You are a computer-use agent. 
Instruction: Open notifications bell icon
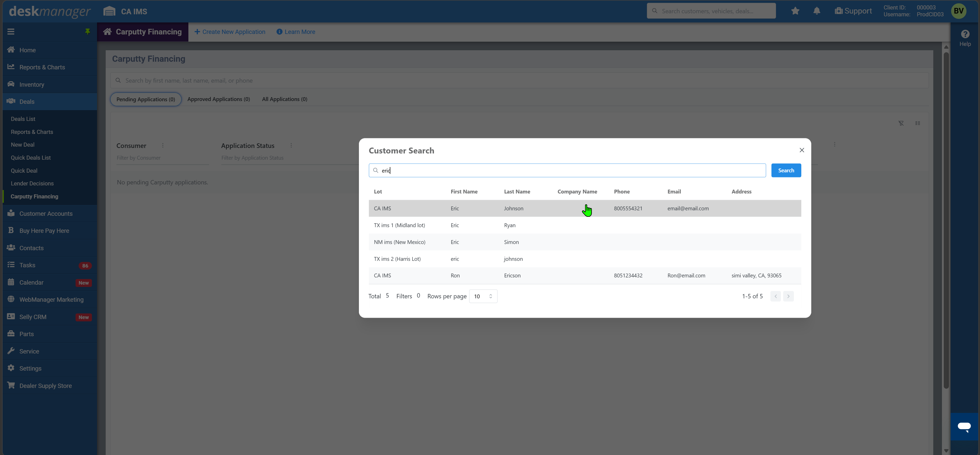[x=816, y=11]
